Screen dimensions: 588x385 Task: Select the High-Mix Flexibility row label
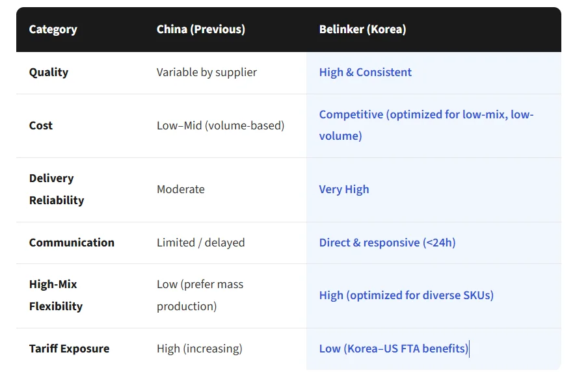tap(56, 295)
